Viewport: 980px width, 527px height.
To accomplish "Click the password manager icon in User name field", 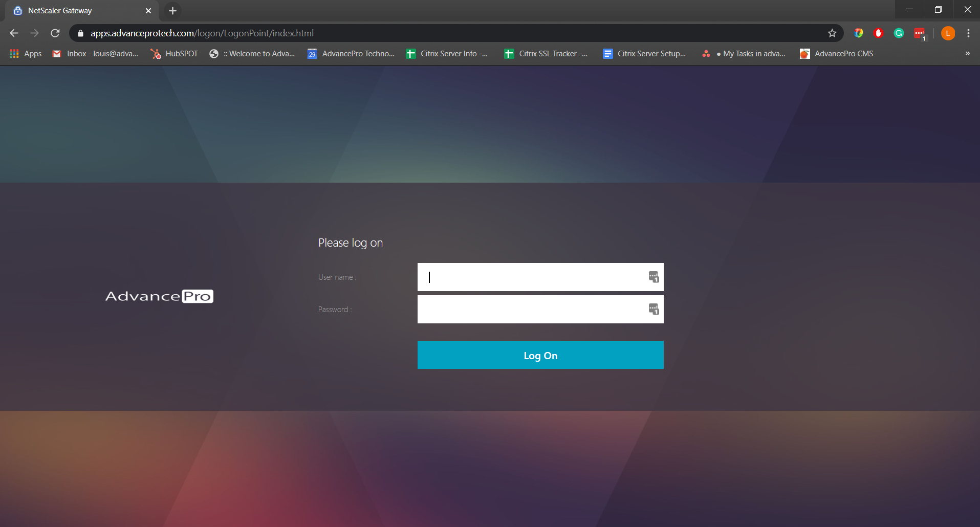I will 654,277.
